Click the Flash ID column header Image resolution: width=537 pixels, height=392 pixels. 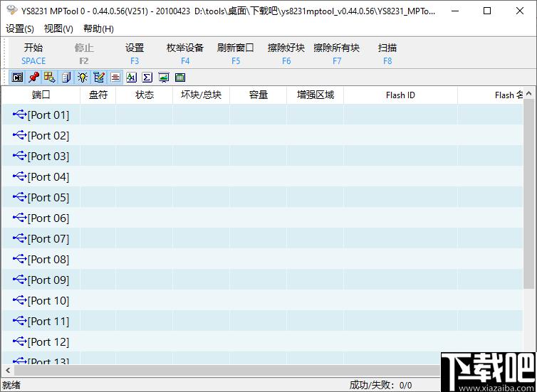[x=400, y=95]
